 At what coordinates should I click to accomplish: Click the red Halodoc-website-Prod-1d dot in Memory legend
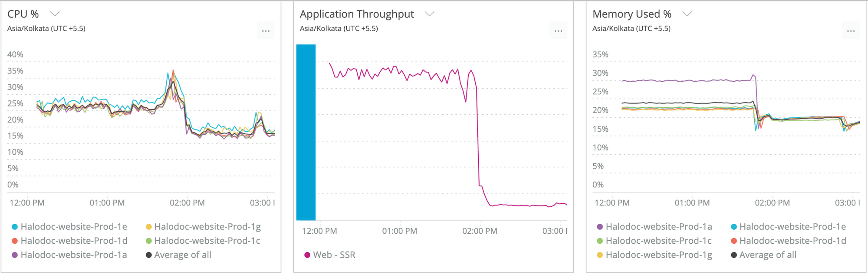coord(734,241)
